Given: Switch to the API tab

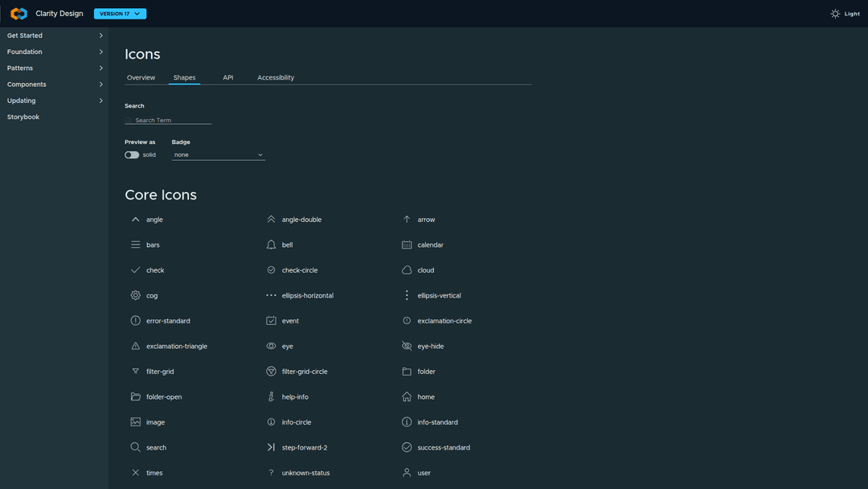Looking at the screenshot, I should pos(228,77).
